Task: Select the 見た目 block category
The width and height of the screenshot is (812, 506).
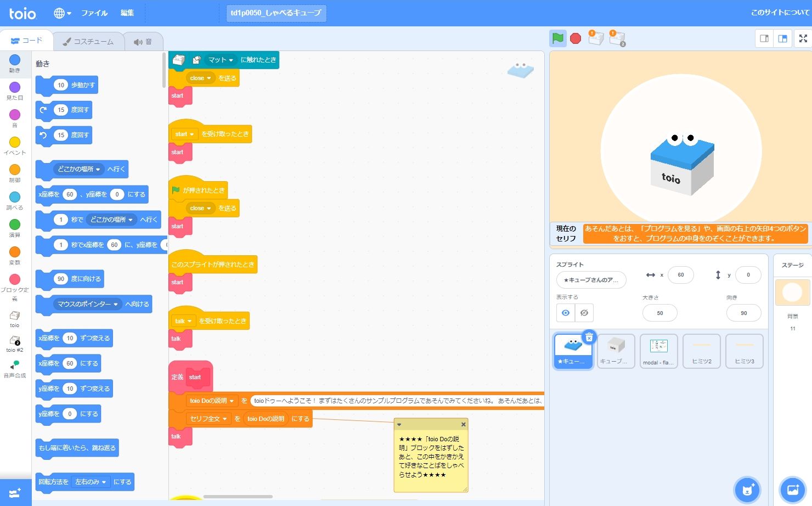Action: 15,91
